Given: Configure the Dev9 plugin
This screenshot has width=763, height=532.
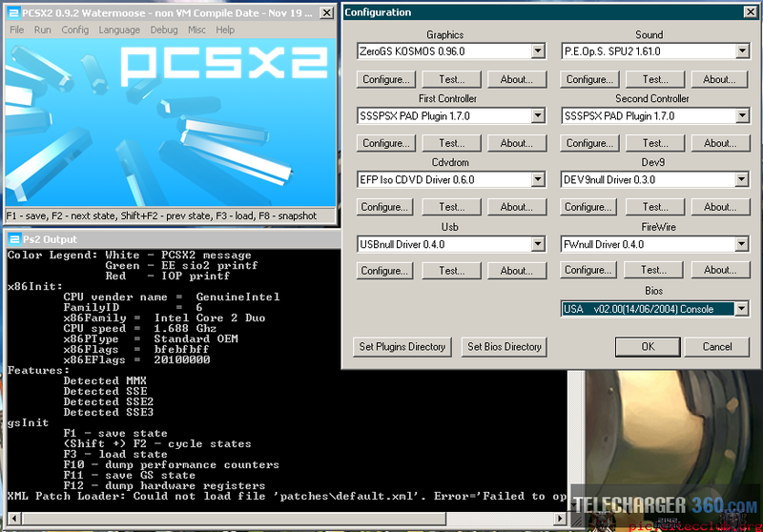Looking at the screenshot, I should 588,207.
